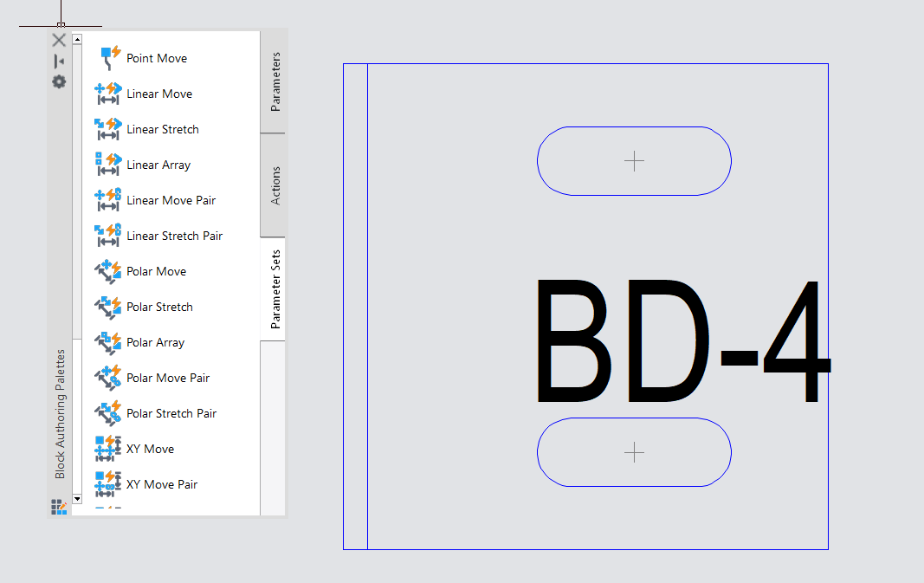Select the Linear Stretch Pair icon

click(108, 236)
